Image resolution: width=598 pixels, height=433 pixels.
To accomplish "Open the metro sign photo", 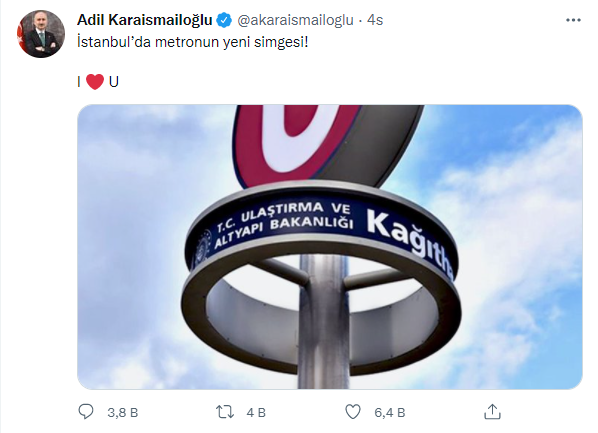I will [x=330, y=247].
